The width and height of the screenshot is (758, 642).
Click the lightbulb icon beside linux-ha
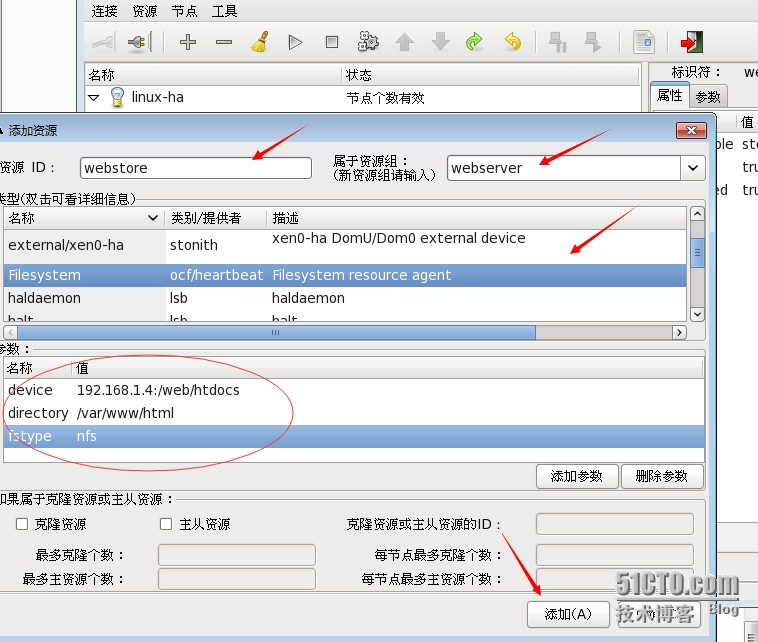pyautogui.click(x=117, y=97)
